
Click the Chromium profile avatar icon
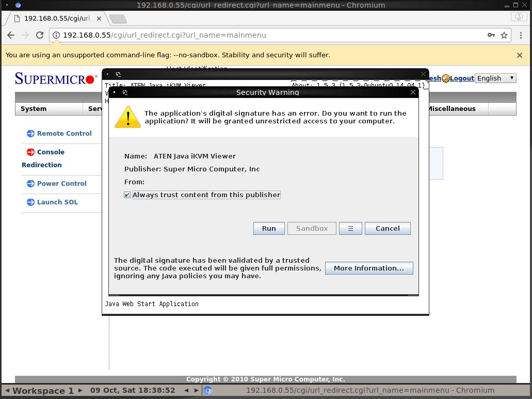pyautogui.click(x=519, y=17)
